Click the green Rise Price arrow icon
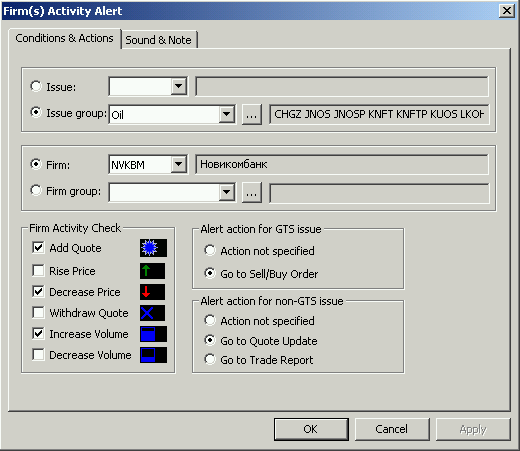The height and width of the screenshot is (451, 520). [x=152, y=271]
